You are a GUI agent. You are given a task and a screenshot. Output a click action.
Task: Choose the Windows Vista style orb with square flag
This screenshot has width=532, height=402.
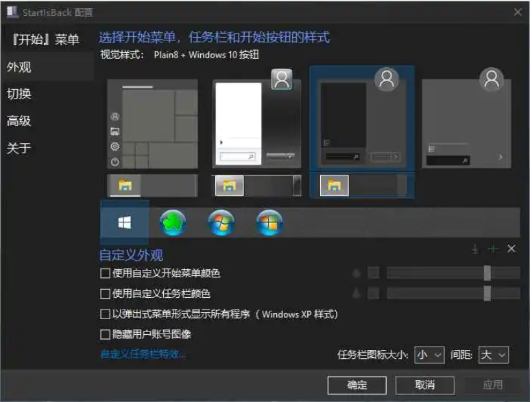[x=269, y=223]
